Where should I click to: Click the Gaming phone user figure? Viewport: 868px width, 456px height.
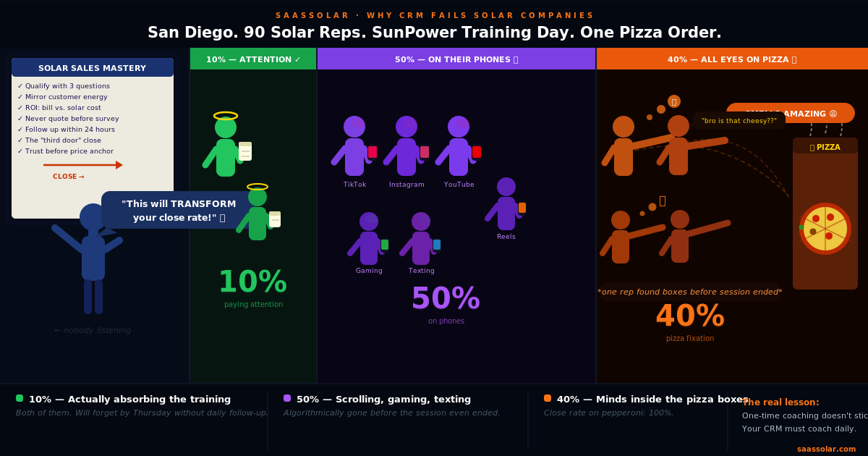coord(369,238)
